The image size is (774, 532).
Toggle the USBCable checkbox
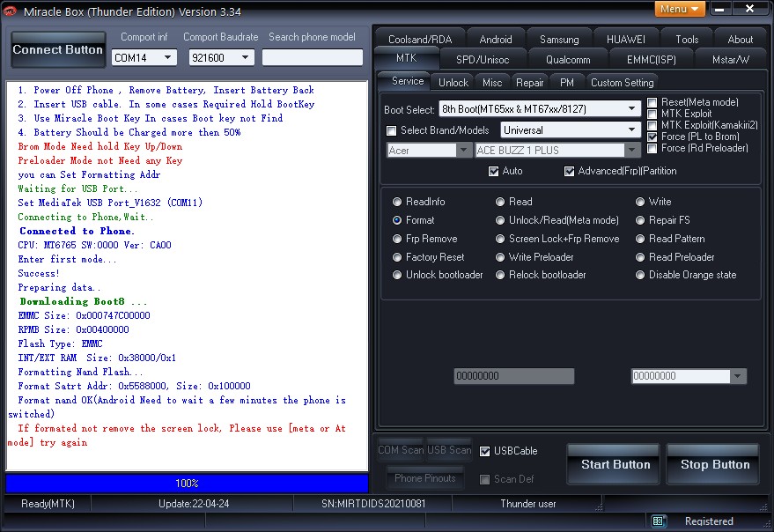484,451
